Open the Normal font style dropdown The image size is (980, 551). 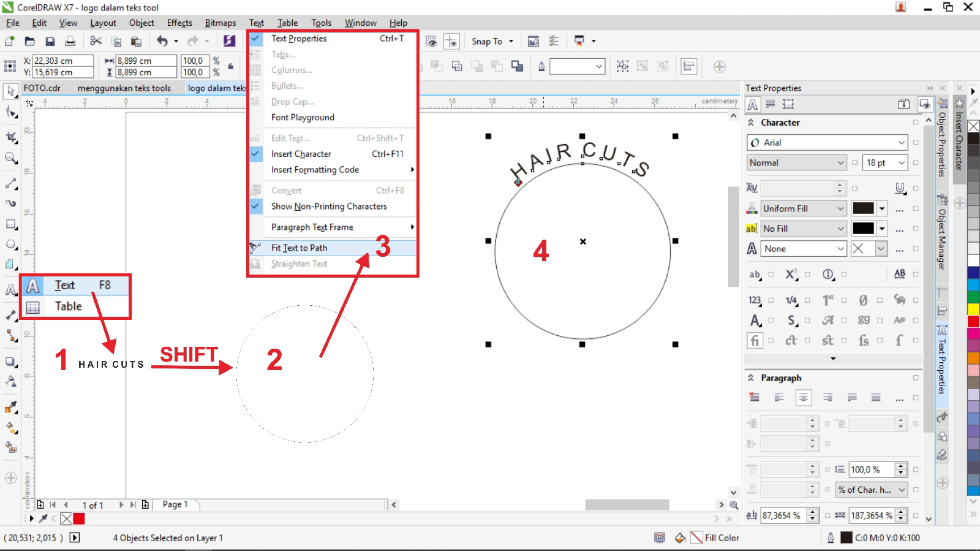840,163
